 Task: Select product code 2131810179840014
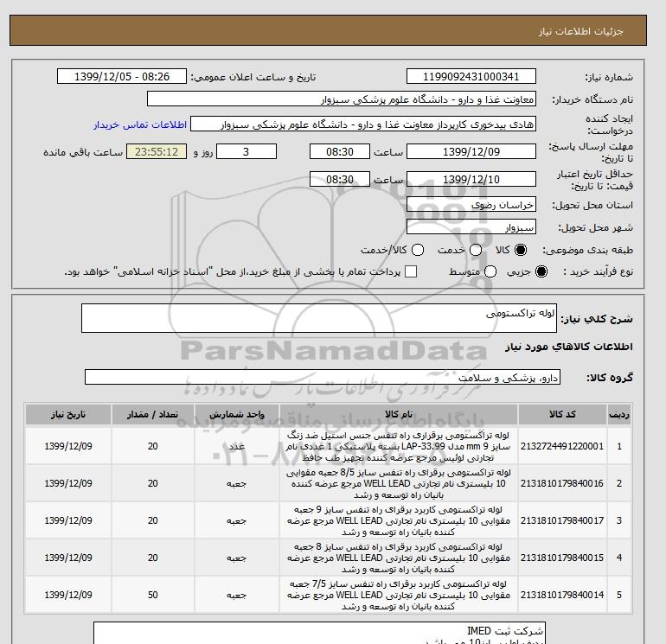562,595
